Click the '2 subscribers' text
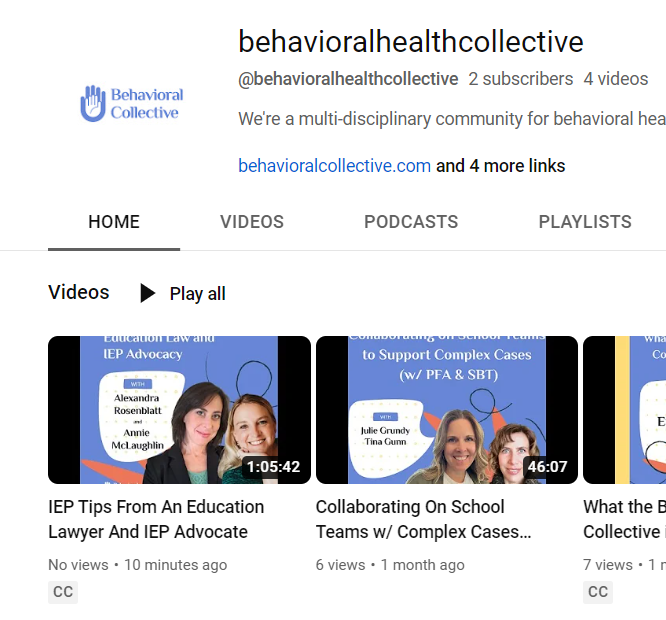Image resolution: width=666 pixels, height=620 pixels. point(521,79)
